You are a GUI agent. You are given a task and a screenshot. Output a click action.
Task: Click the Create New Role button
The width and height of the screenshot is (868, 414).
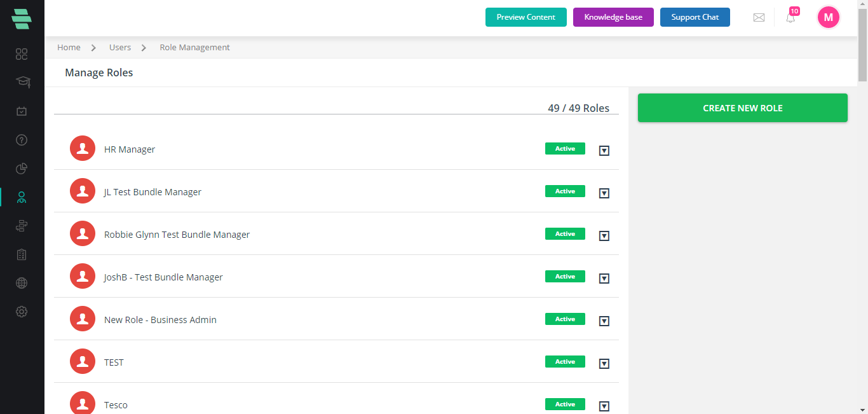pos(743,108)
